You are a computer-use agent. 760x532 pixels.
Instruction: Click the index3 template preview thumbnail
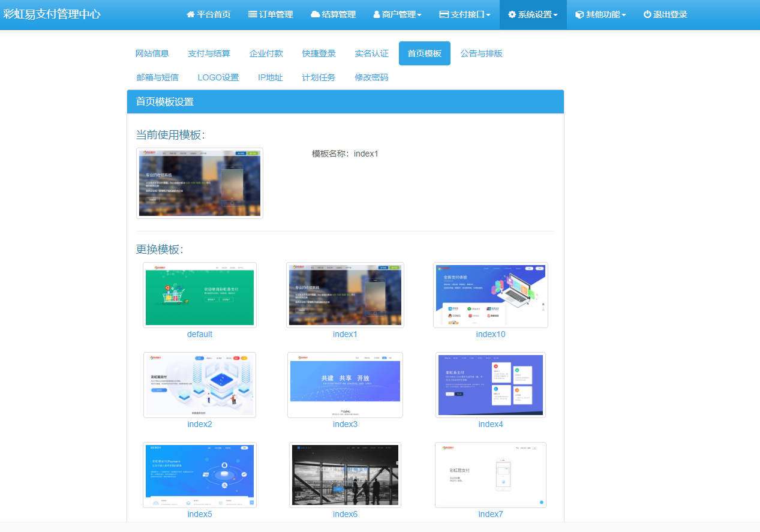coord(345,384)
